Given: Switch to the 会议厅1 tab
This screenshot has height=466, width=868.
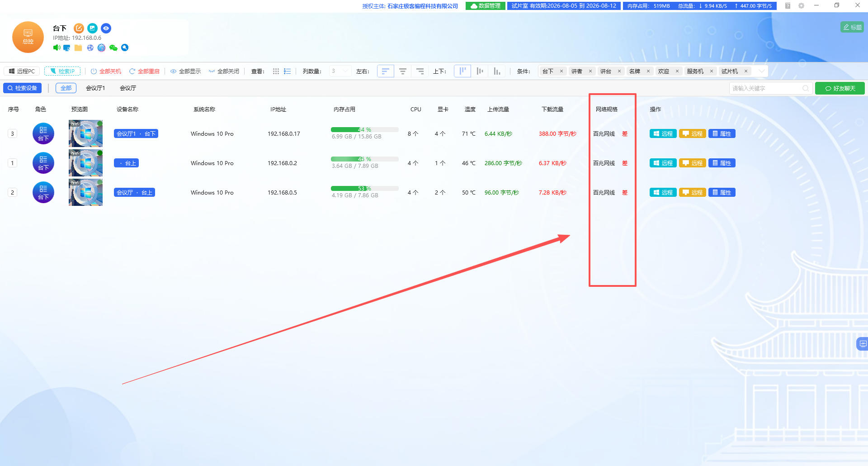Looking at the screenshot, I should [x=95, y=88].
